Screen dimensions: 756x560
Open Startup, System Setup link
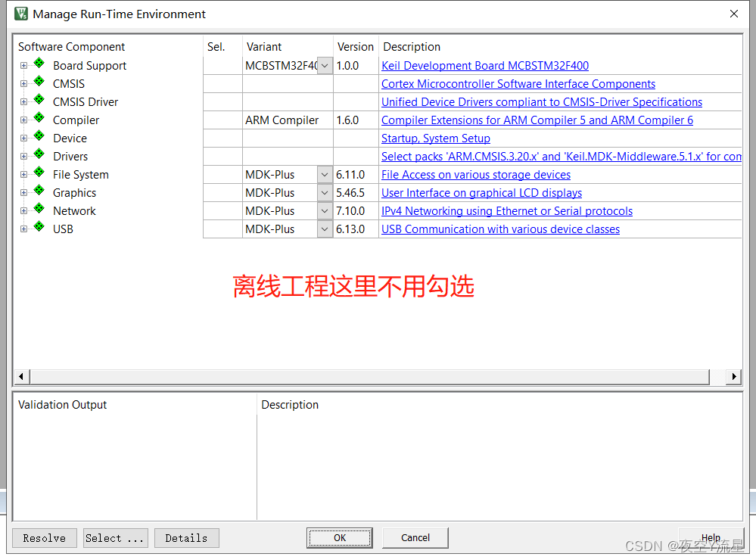436,138
